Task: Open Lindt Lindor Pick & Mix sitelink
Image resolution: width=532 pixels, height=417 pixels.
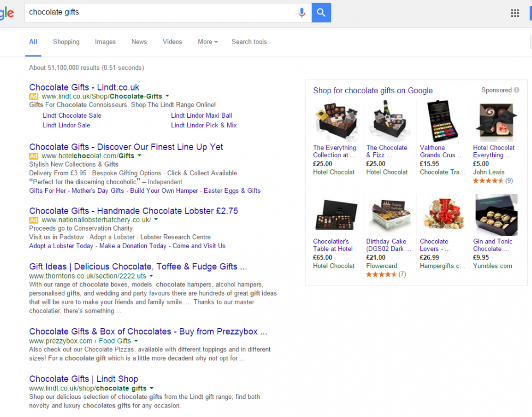Action: click(x=204, y=125)
